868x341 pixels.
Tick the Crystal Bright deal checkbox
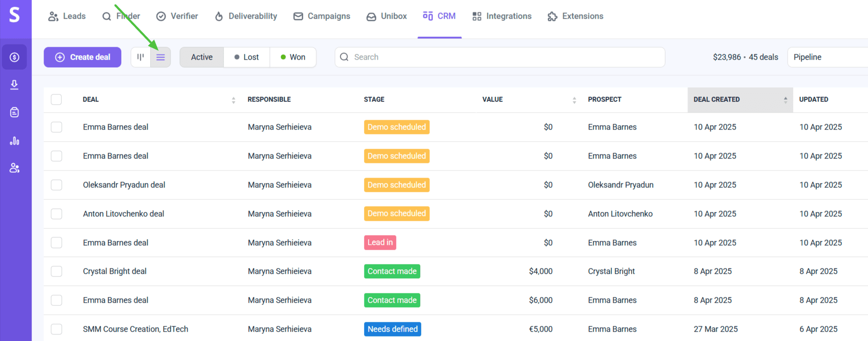(x=56, y=271)
